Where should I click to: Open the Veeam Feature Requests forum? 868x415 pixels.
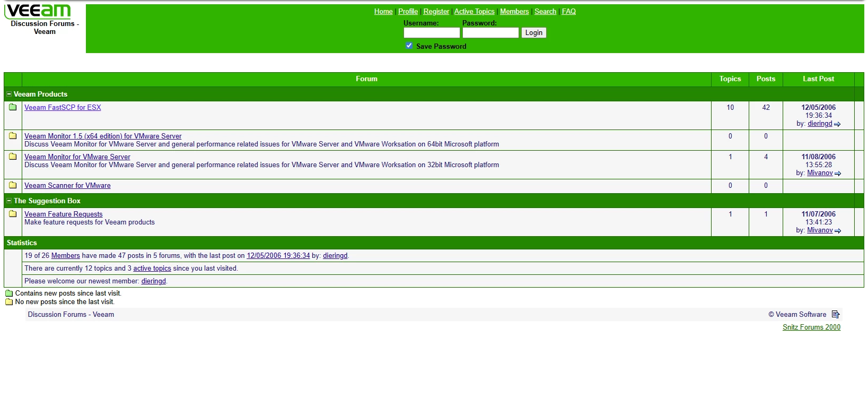64,214
